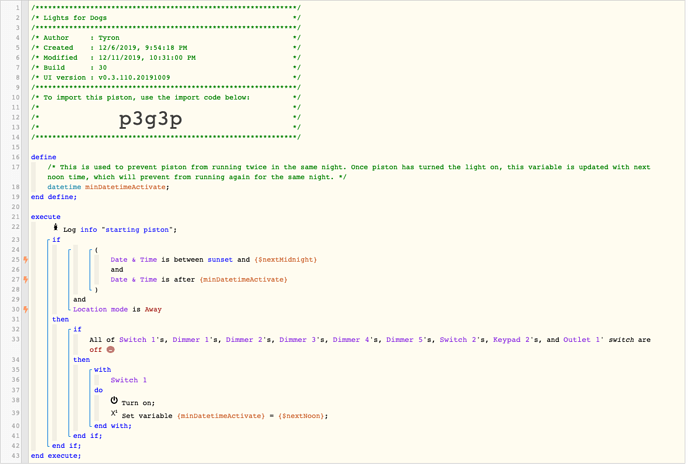Image resolution: width=690 pixels, height=466 pixels.
Task: Click 'Keypad 2's' in the condition
Action: pyautogui.click(x=515, y=340)
